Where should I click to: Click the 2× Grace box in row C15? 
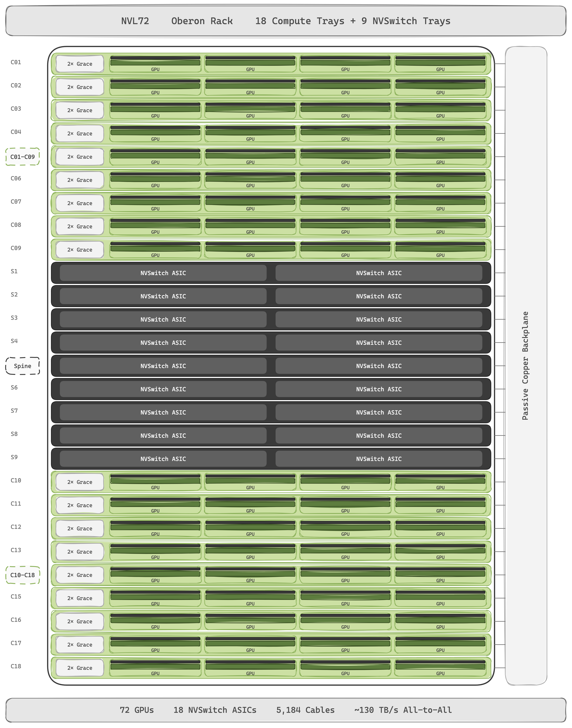click(80, 598)
